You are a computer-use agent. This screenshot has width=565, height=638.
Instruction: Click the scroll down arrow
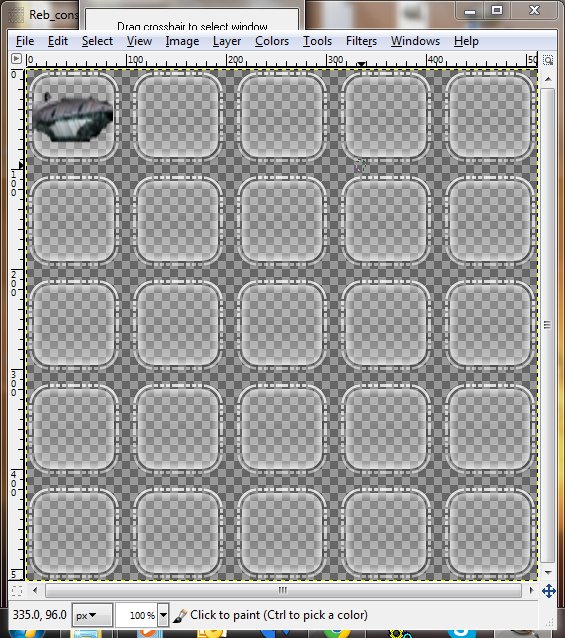(548, 572)
